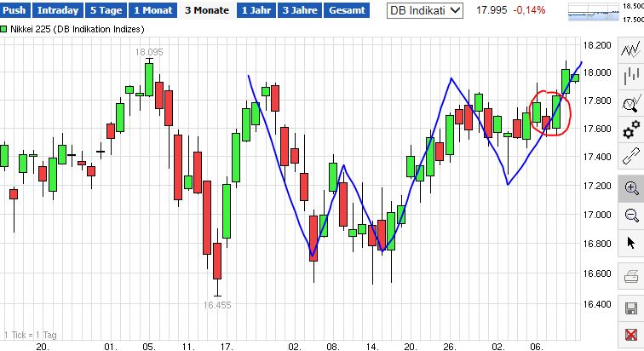Click the current price 17.995
644x351 pixels.
pos(492,10)
